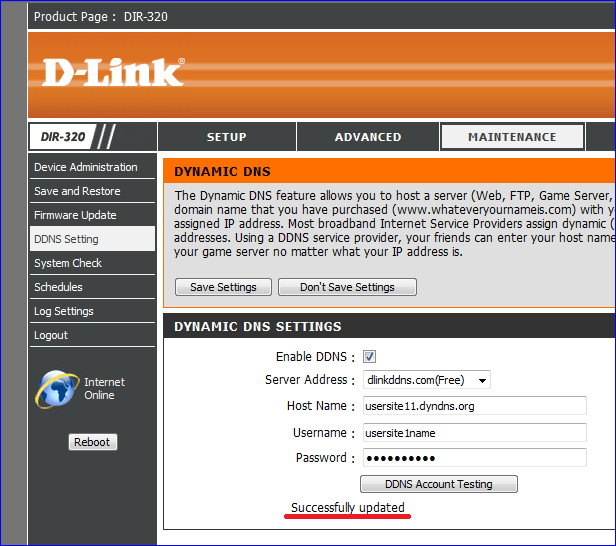Open System Check page
Screen dimensions: 616x546
92,263
